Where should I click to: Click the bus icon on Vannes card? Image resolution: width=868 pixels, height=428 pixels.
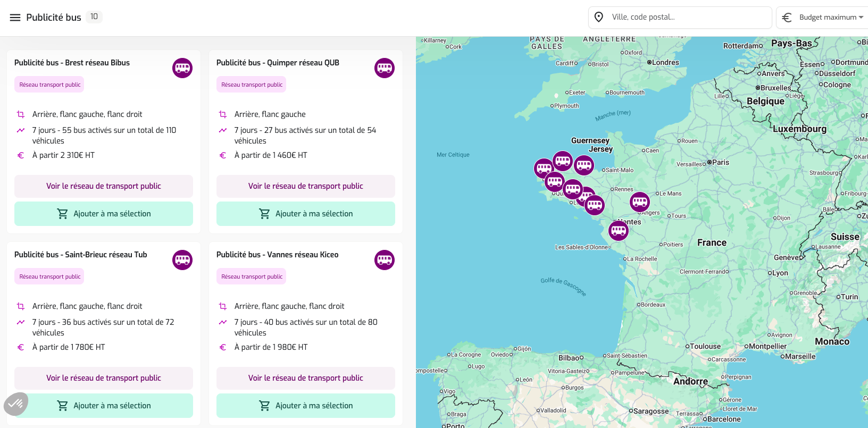(x=385, y=260)
